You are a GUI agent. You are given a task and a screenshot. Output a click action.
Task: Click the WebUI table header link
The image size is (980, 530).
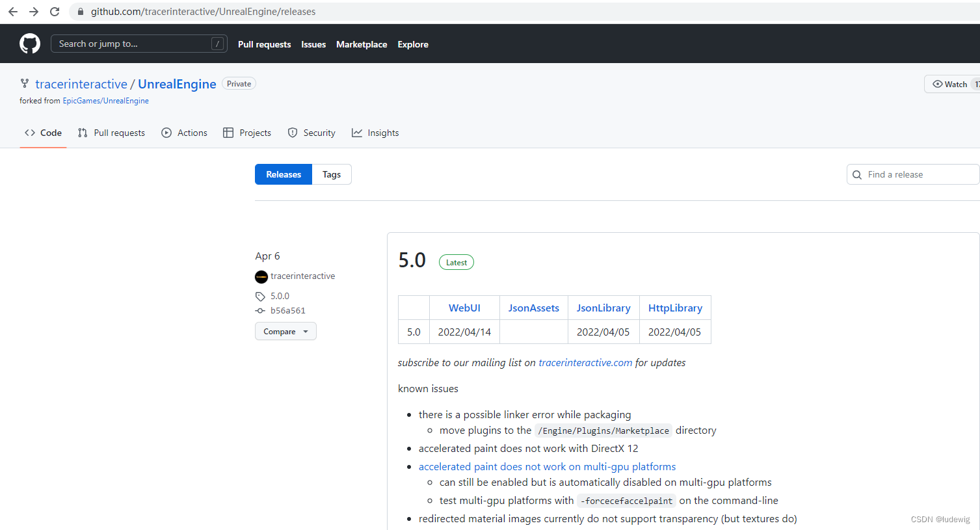[x=464, y=308]
